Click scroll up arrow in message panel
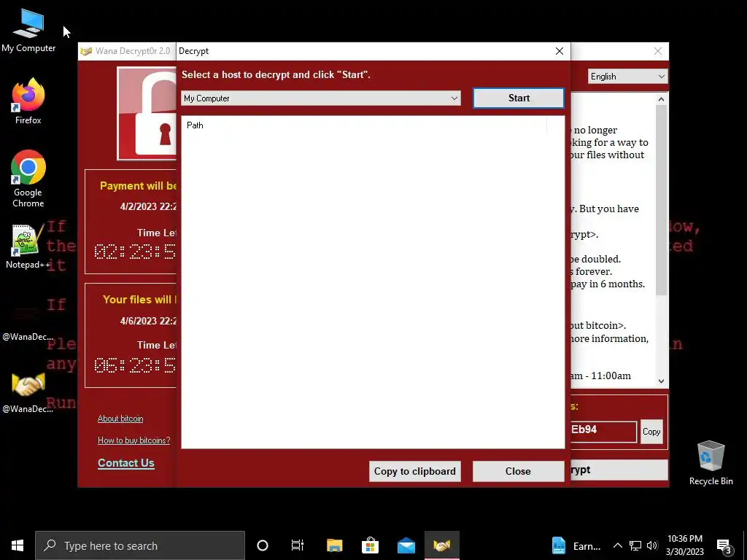This screenshot has height=560, width=747. tap(661, 99)
